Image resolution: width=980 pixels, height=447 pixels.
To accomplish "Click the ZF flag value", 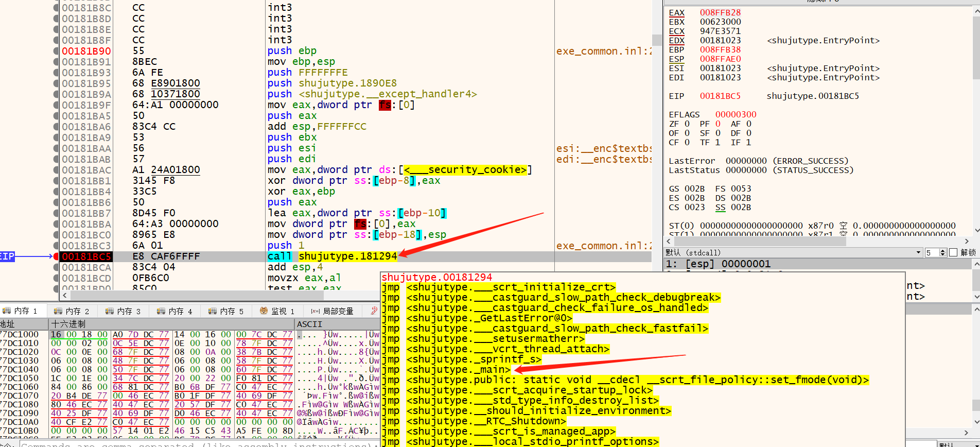I will pyautogui.click(x=687, y=124).
